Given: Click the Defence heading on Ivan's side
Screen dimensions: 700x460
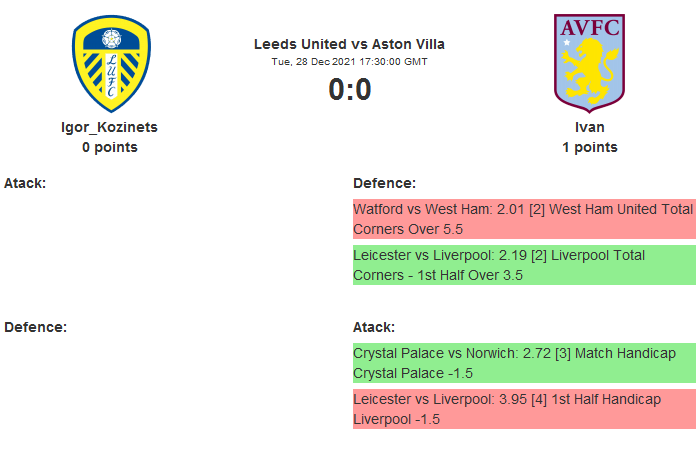Looking at the screenshot, I should coord(384,183).
